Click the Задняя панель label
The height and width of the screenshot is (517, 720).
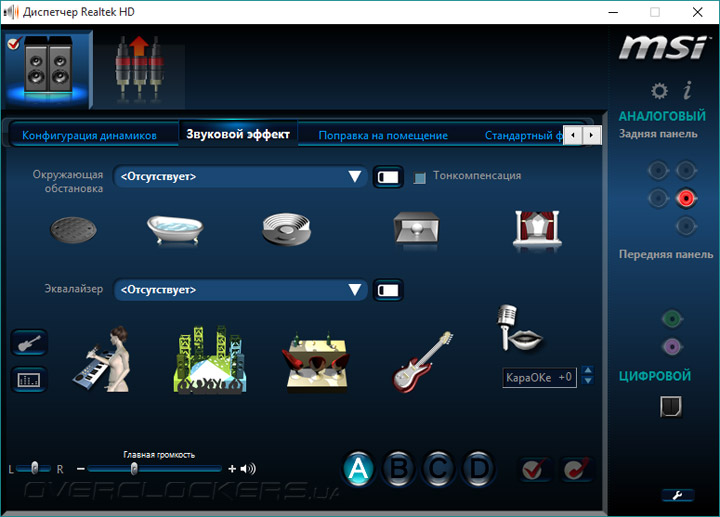tap(658, 134)
